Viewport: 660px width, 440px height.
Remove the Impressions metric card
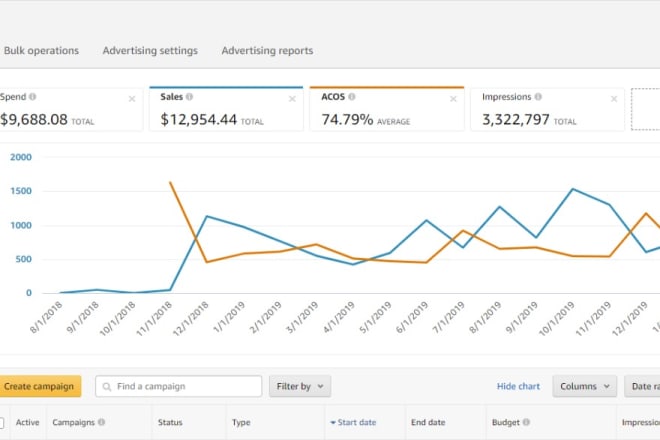tap(614, 99)
